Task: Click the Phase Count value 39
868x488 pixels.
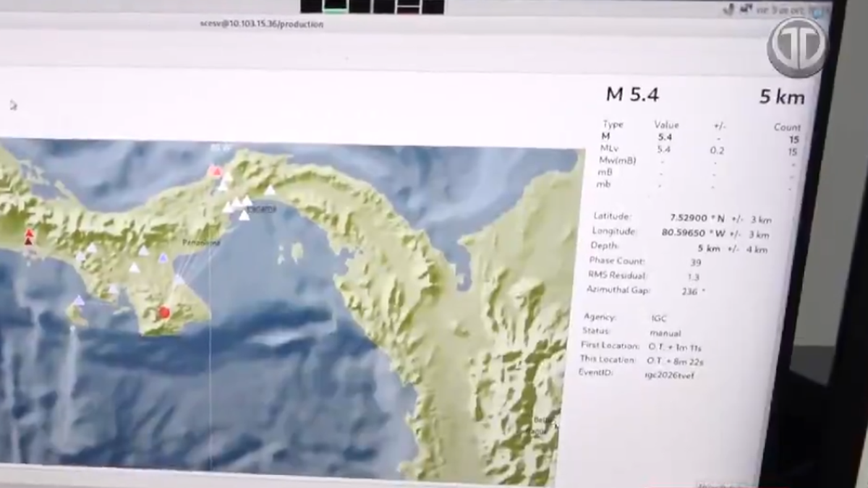Action: pyautogui.click(x=694, y=262)
